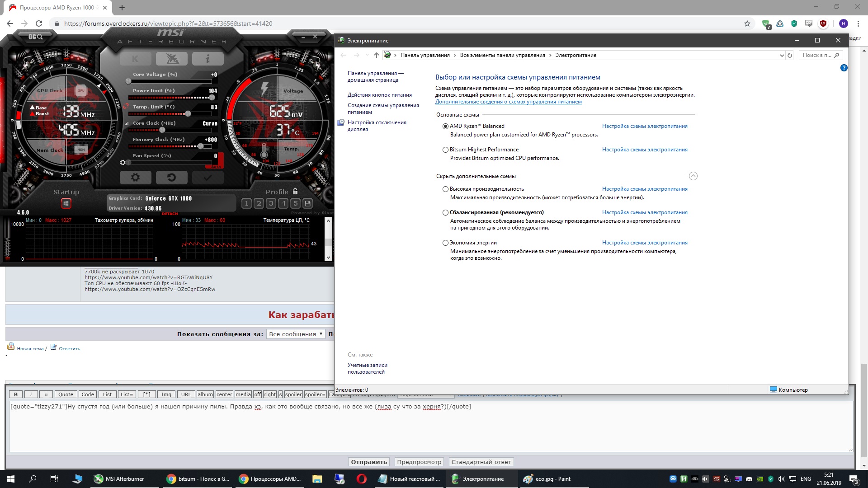This screenshot has width=868, height=488.
Task: Open MSI Afterburner settings gear
Action: tap(135, 178)
